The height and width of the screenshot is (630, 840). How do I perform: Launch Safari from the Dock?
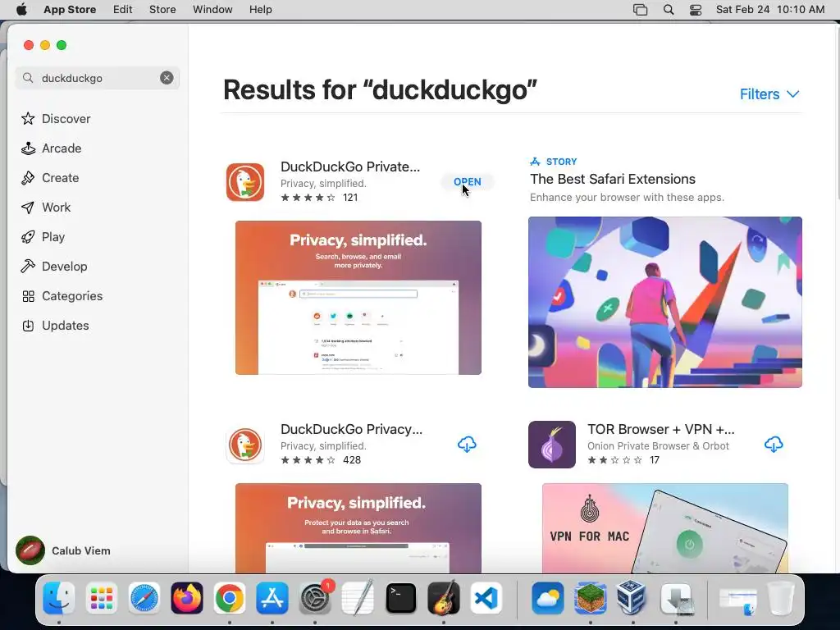144,598
